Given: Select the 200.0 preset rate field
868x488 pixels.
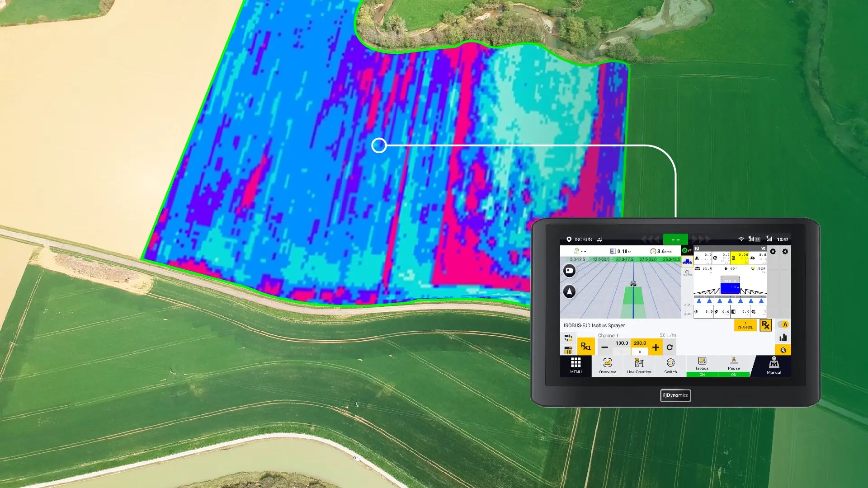Looking at the screenshot, I should click(x=640, y=343).
